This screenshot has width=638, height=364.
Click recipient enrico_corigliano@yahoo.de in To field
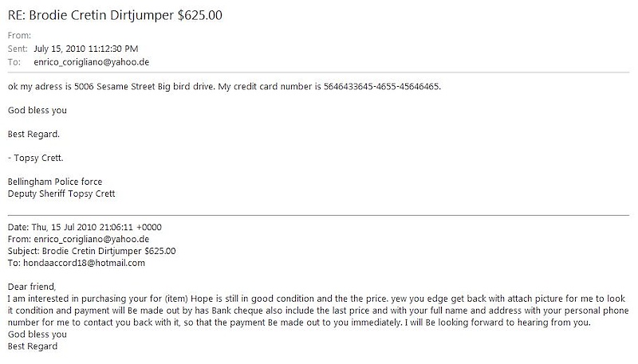(91, 62)
